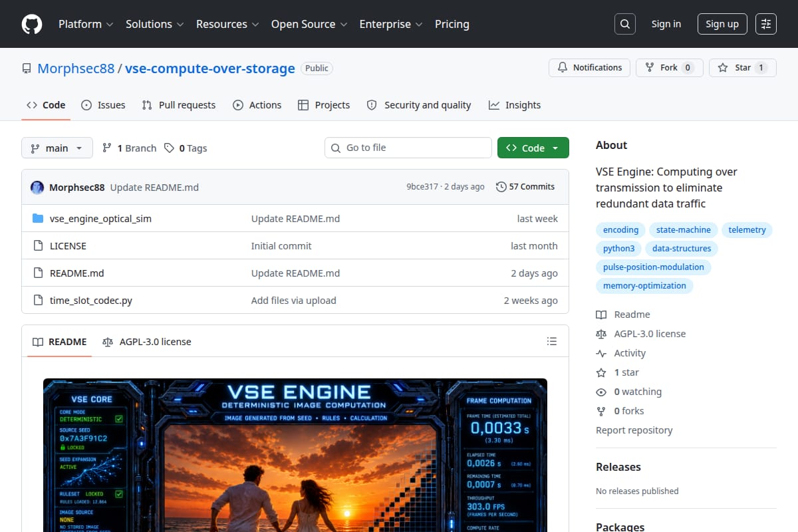Click the Sign up button

[x=722, y=24]
